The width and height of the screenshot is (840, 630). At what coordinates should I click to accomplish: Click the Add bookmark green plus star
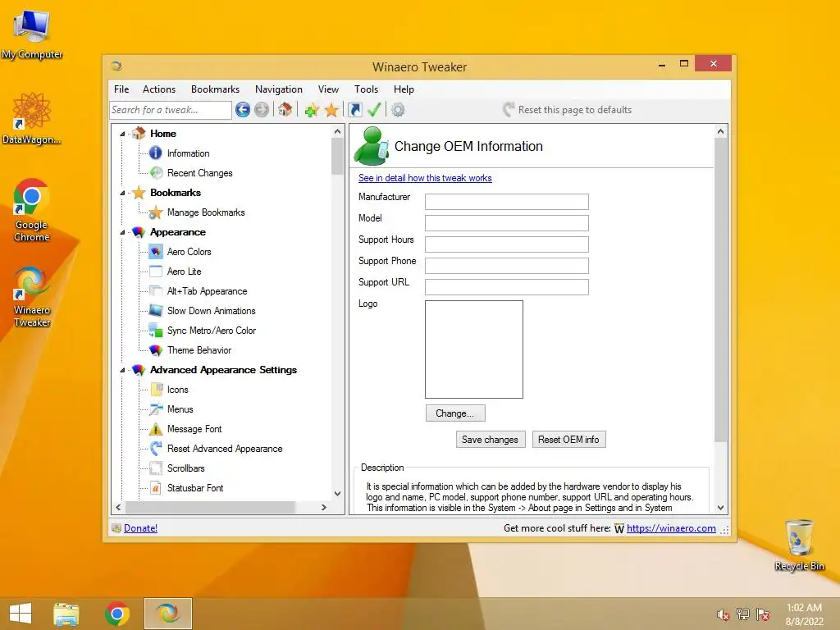[x=312, y=111]
